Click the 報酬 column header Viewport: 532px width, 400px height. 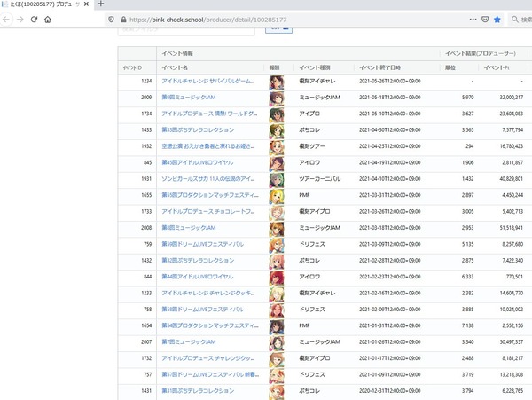click(x=274, y=68)
